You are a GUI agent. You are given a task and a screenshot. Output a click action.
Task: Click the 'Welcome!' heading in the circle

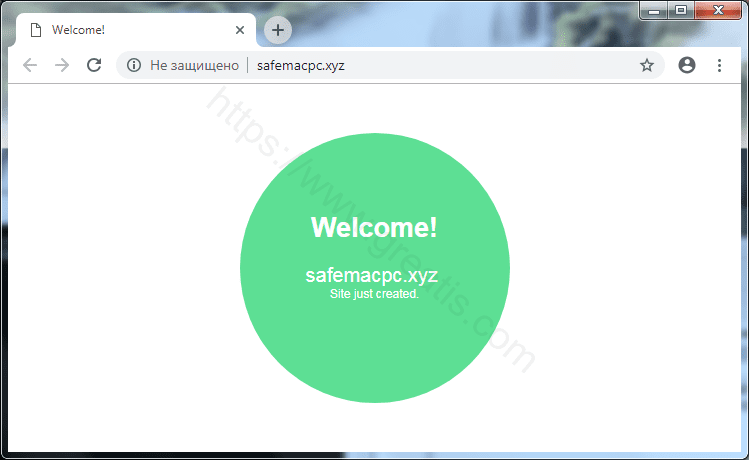(374, 227)
